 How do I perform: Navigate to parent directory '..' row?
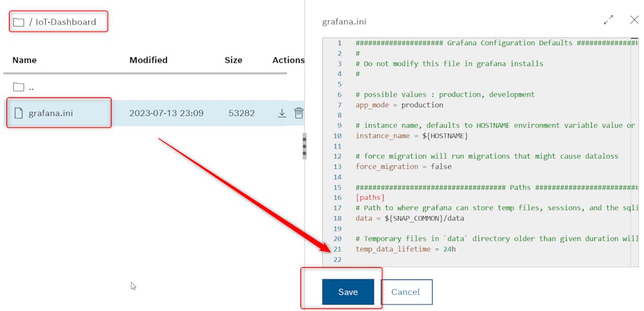point(31,87)
